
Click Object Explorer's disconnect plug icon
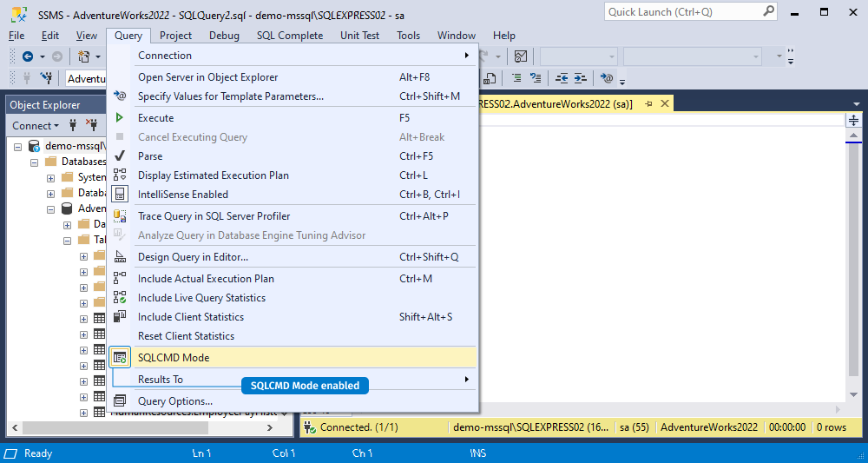pyautogui.click(x=91, y=125)
